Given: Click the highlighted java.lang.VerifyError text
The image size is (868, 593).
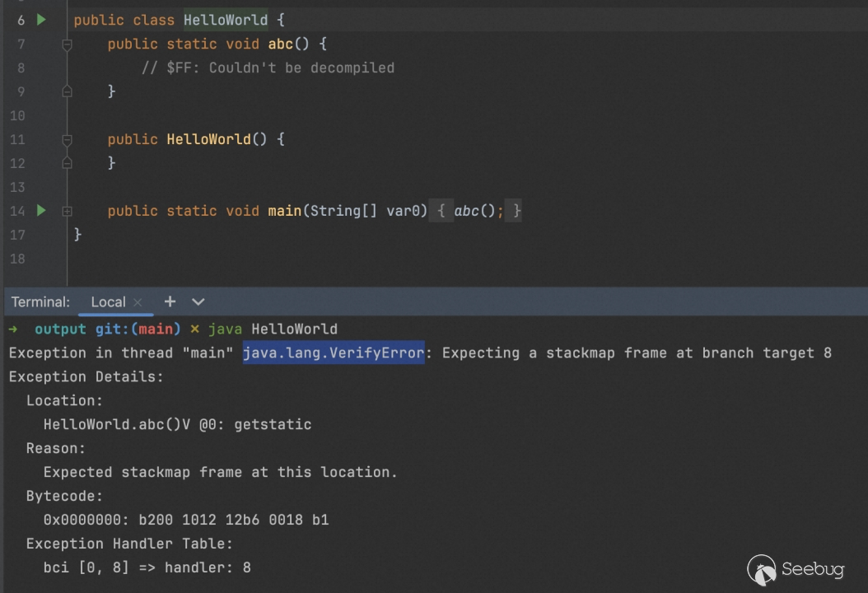Looking at the screenshot, I should tap(333, 353).
